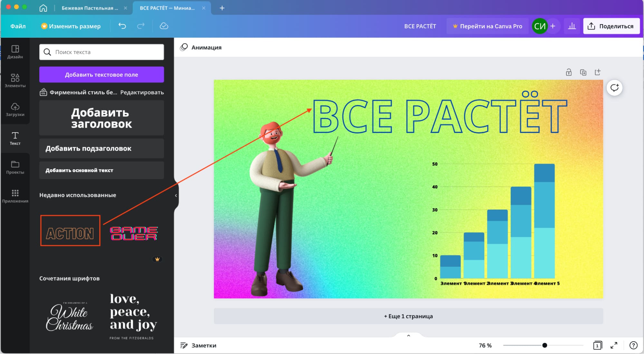The width and height of the screenshot is (644, 354).
Task: Open the СИ user avatar
Action: coord(540,26)
